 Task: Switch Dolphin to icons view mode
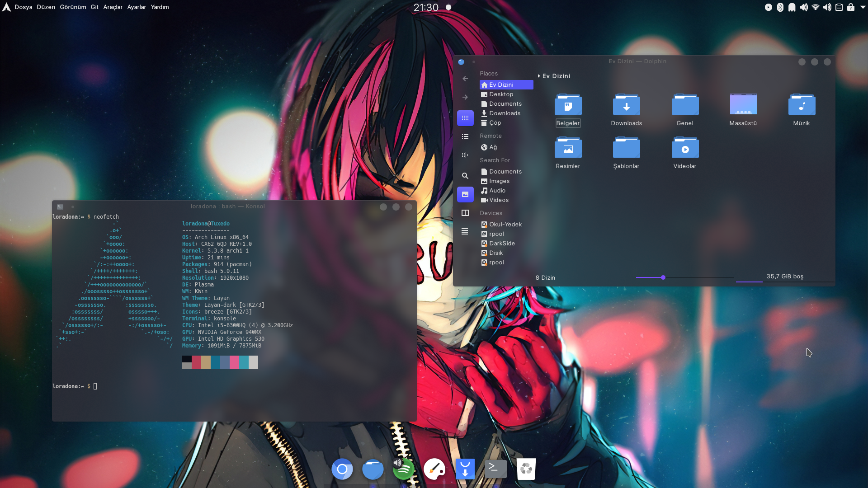465,118
